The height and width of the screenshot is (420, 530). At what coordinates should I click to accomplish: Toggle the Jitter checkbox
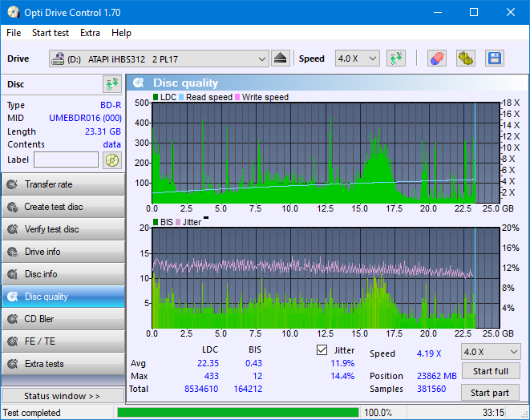(x=322, y=350)
